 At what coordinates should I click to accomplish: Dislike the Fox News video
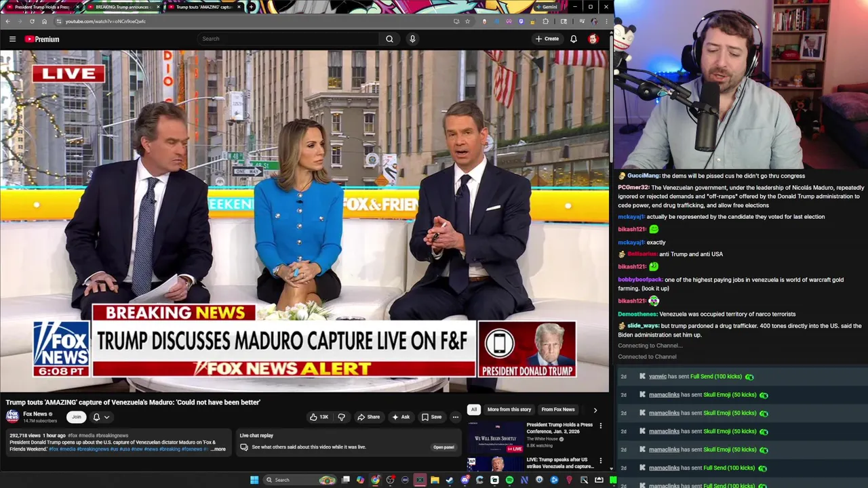pyautogui.click(x=342, y=417)
